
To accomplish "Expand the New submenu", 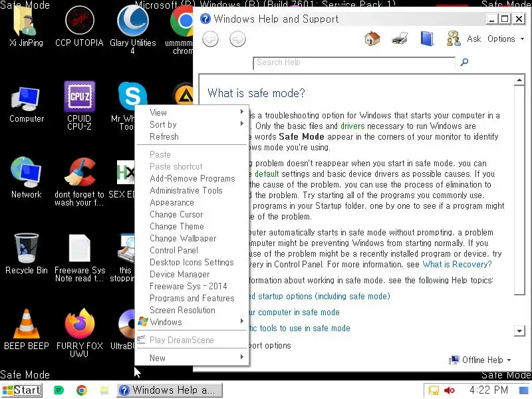I will click(x=192, y=358).
